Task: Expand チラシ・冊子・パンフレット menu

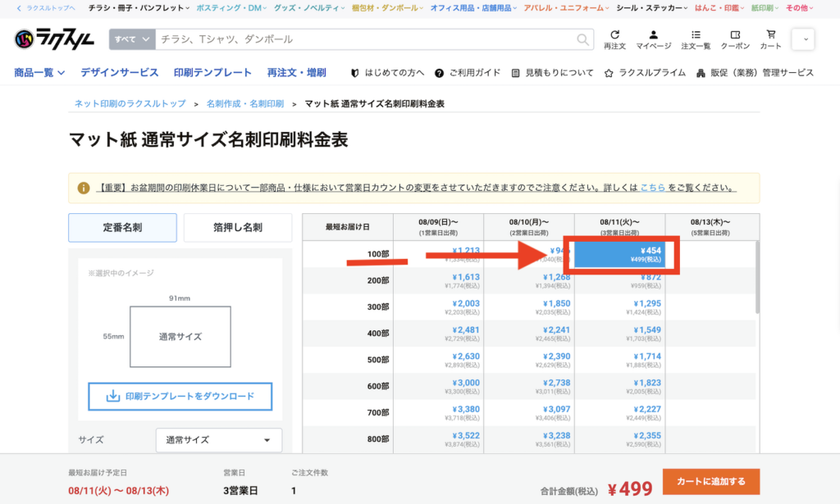Action: tap(139, 8)
